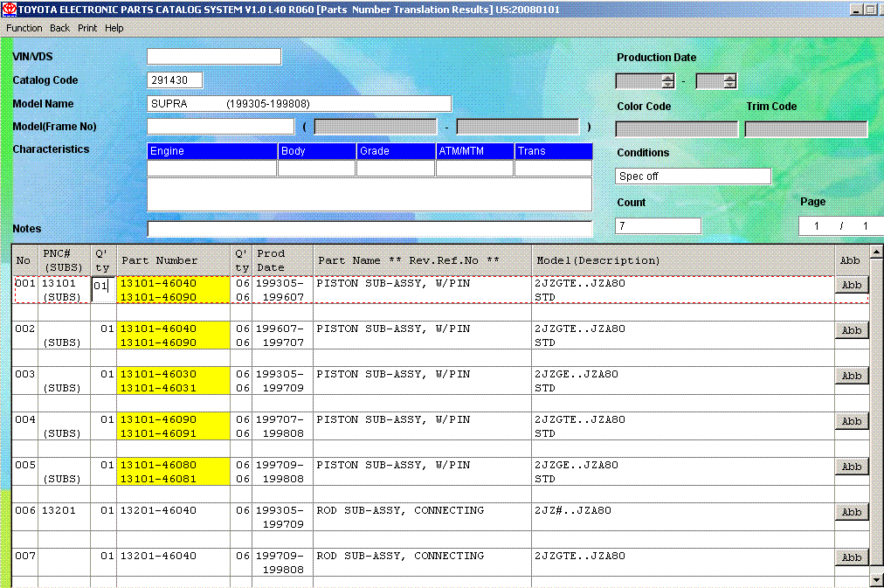The image size is (884, 588).
Task: Click the Conditions field showing Spec off
Action: 693,176
